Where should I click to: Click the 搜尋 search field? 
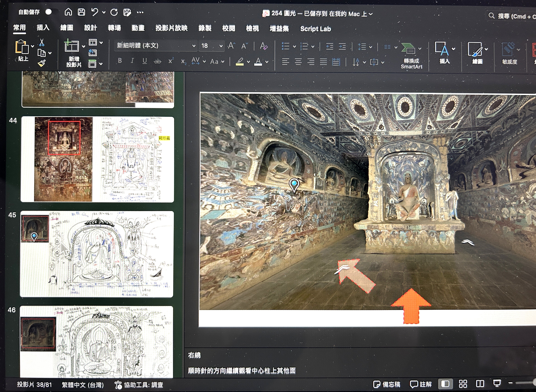pos(511,16)
